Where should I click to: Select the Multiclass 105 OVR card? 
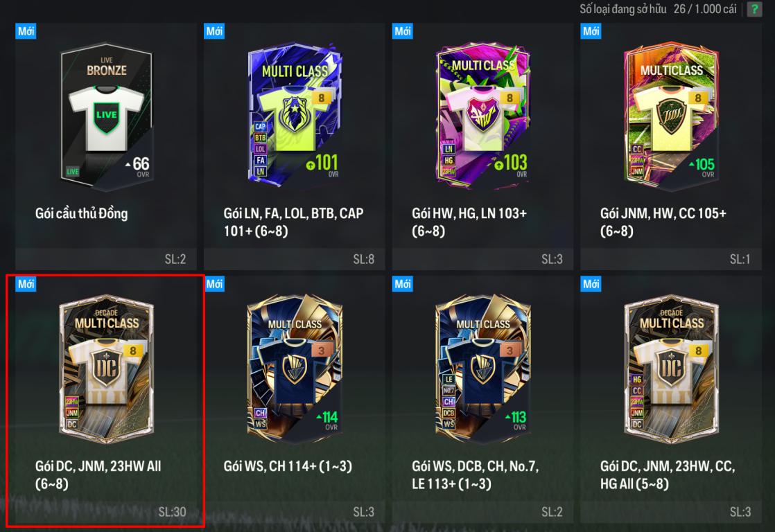pos(671,116)
